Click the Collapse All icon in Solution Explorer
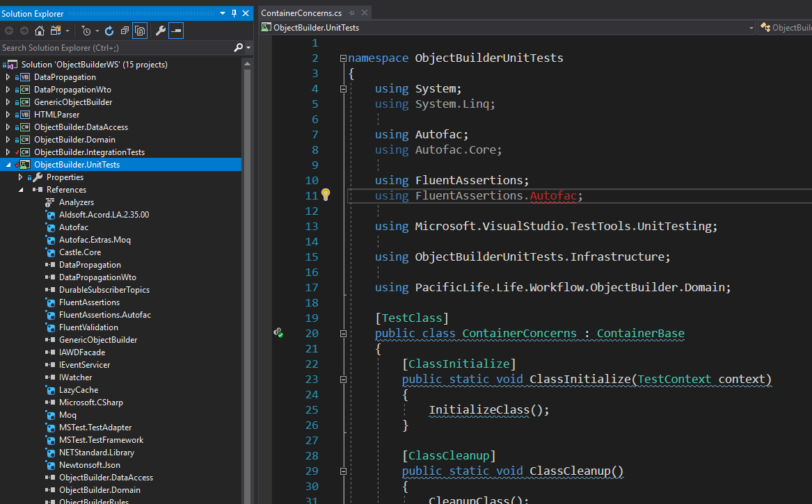Image resolution: width=812 pixels, height=504 pixels. [125, 31]
